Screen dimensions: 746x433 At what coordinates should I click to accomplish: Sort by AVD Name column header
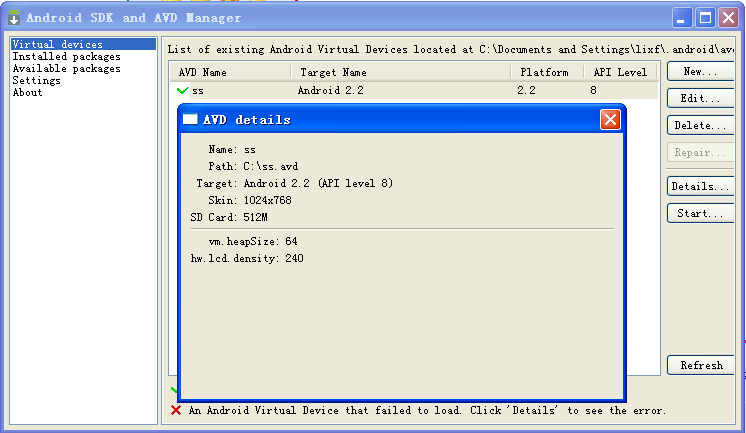(231, 72)
